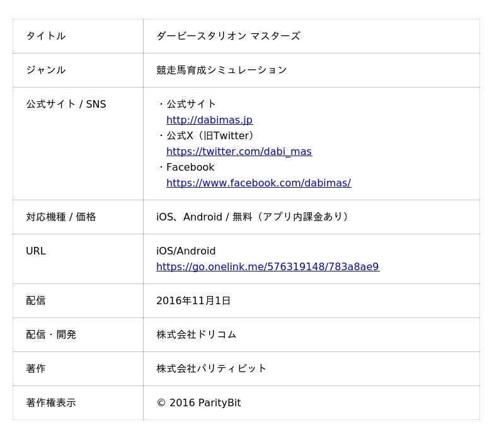Viewport: 504px width, 439px height.
Task: Click the iOS/Android text above the link
Action: [x=186, y=251]
